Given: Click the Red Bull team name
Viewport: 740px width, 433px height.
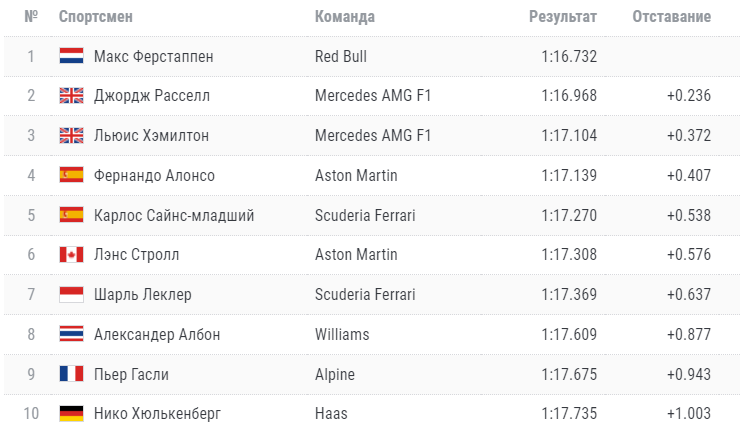Looking at the screenshot, I should coord(341,56).
